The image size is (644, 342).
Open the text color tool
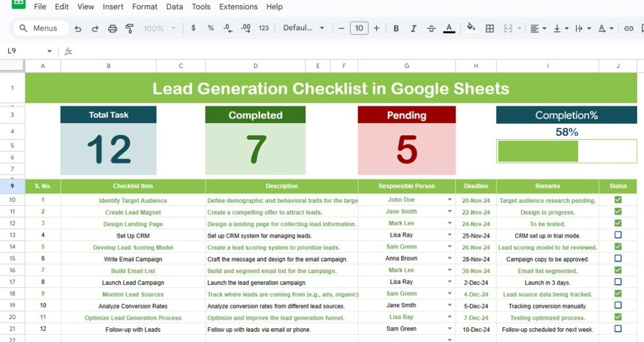[x=449, y=29]
